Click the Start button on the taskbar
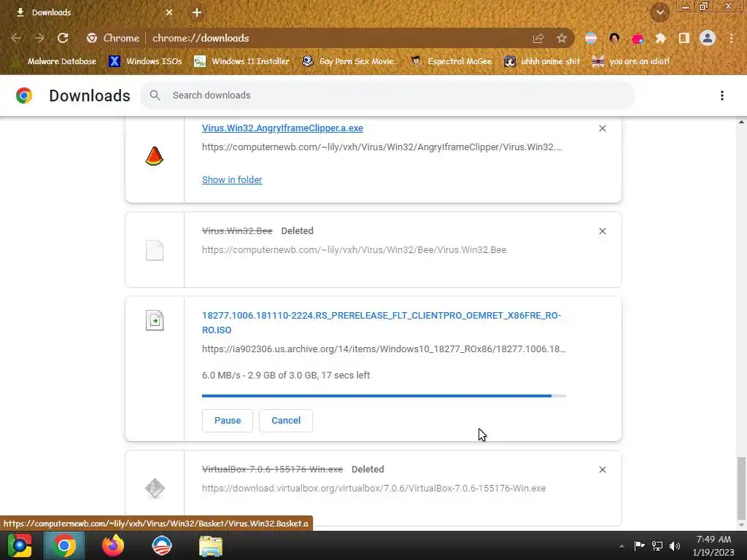 coord(20,545)
